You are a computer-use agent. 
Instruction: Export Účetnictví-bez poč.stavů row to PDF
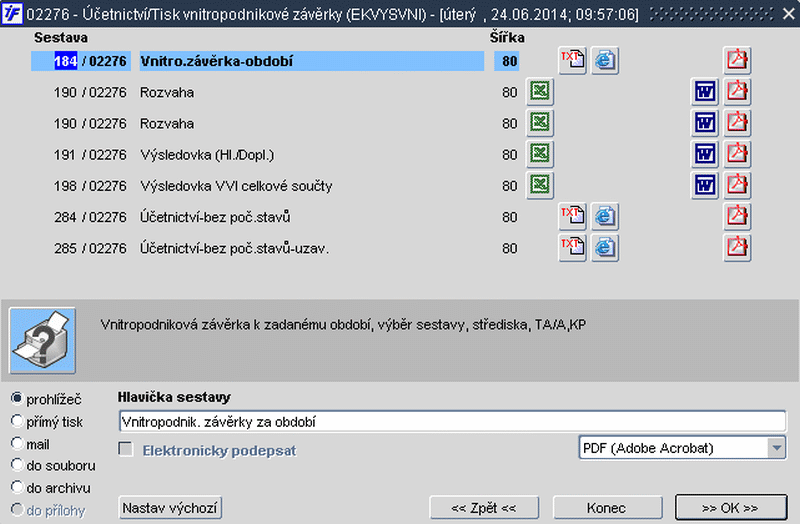click(x=737, y=216)
